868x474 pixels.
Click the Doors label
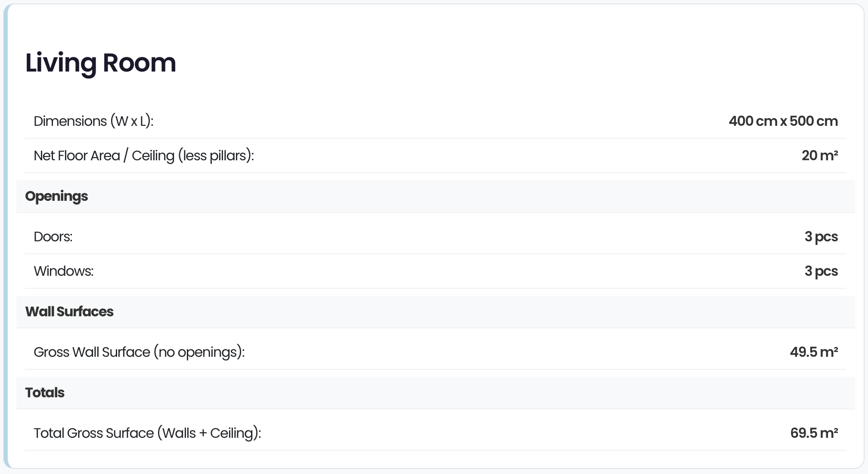pyautogui.click(x=53, y=237)
